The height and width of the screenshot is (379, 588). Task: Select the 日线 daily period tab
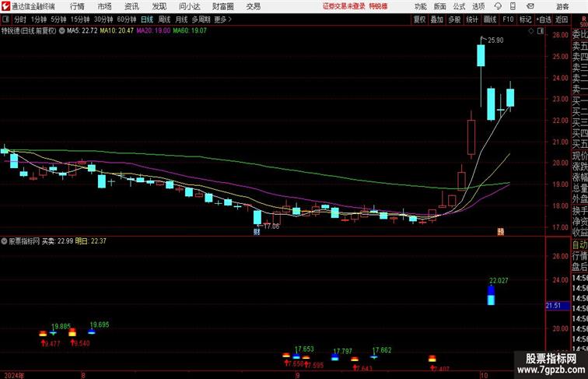pyautogui.click(x=147, y=19)
